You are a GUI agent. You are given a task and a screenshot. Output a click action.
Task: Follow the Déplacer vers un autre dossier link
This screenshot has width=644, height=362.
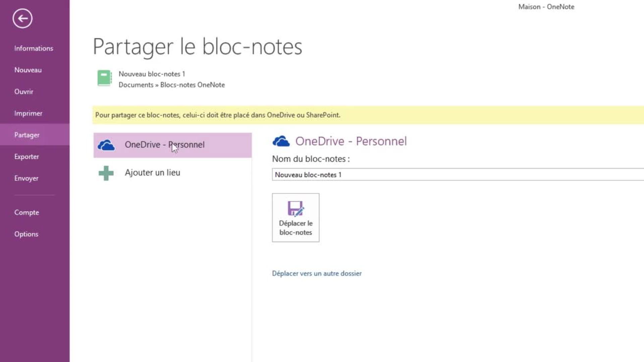pos(317,274)
